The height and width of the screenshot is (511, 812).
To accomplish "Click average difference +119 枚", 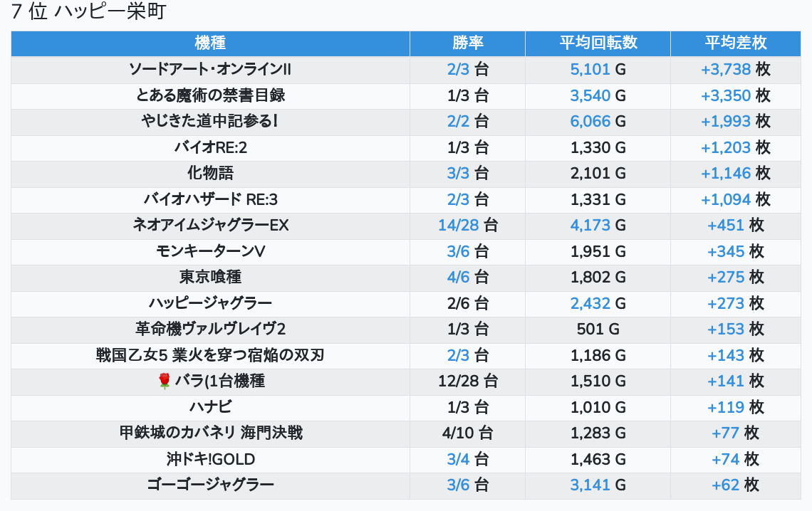I will tap(735, 407).
